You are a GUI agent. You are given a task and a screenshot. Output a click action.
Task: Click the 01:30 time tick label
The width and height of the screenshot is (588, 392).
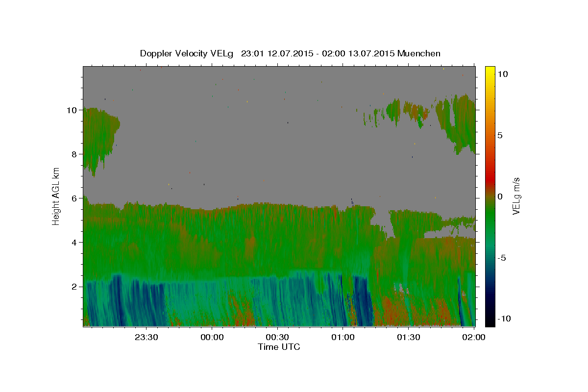(x=408, y=337)
